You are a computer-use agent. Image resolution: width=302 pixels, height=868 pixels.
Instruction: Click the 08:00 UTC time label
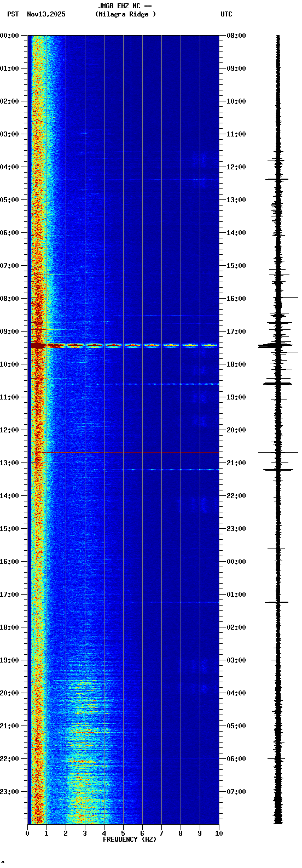point(236,36)
